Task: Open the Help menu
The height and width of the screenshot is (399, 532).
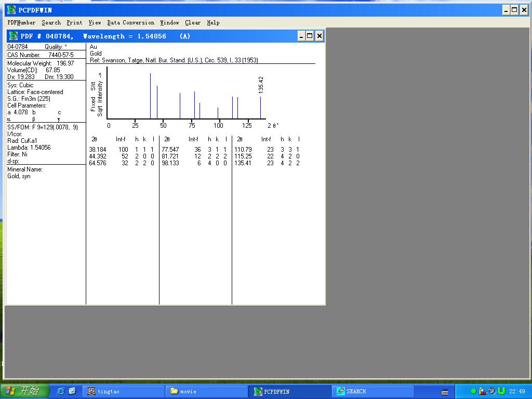Action: (213, 23)
